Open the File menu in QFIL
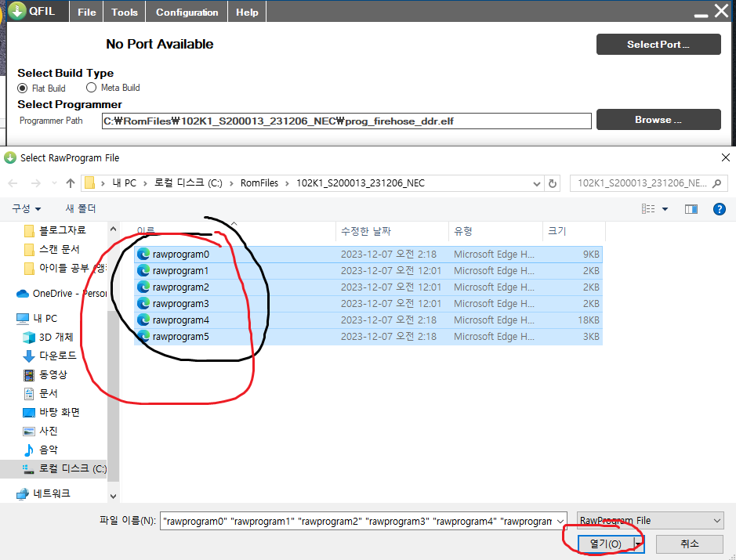The height and width of the screenshot is (560, 736). [x=87, y=13]
